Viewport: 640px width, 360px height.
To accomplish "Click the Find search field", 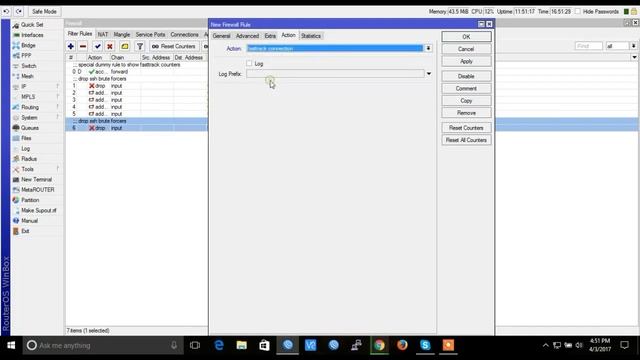I will tap(589, 46).
